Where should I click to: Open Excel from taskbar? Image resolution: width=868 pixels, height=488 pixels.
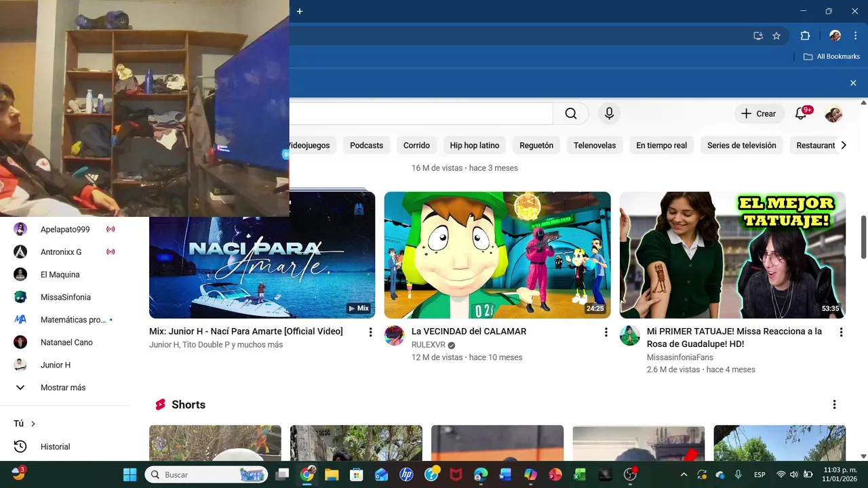point(580,474)
